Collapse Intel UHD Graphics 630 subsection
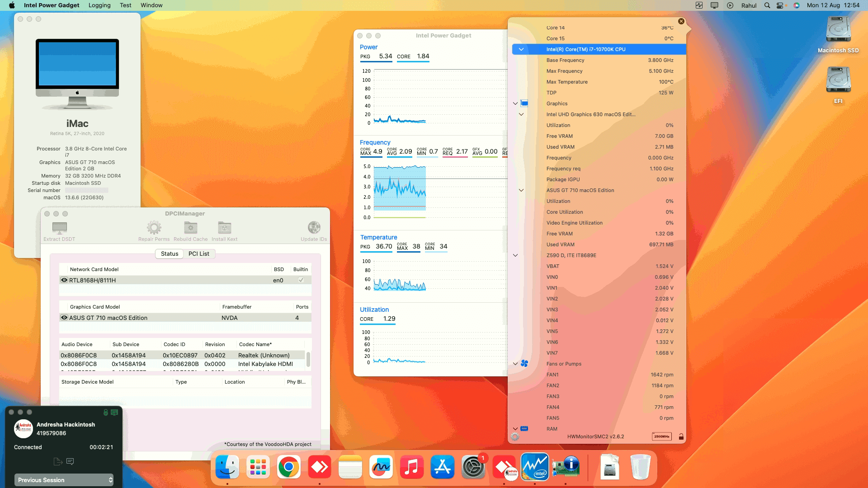This screenshot has height=488, width=868. point(521,114)
